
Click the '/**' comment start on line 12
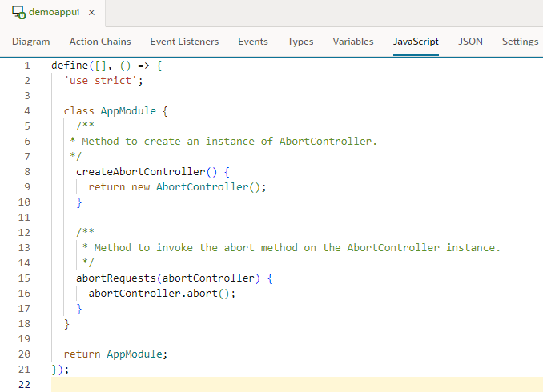pyautogui.click(x=85, y=232)
